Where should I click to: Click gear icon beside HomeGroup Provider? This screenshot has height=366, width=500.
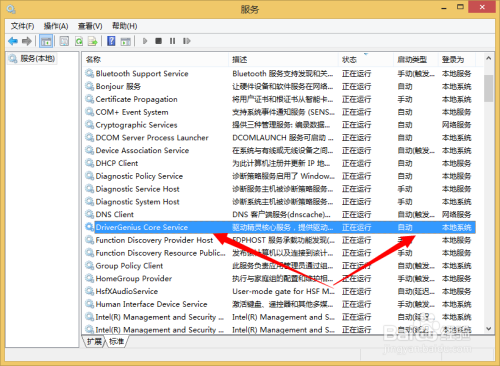click(x=89, y=278)
